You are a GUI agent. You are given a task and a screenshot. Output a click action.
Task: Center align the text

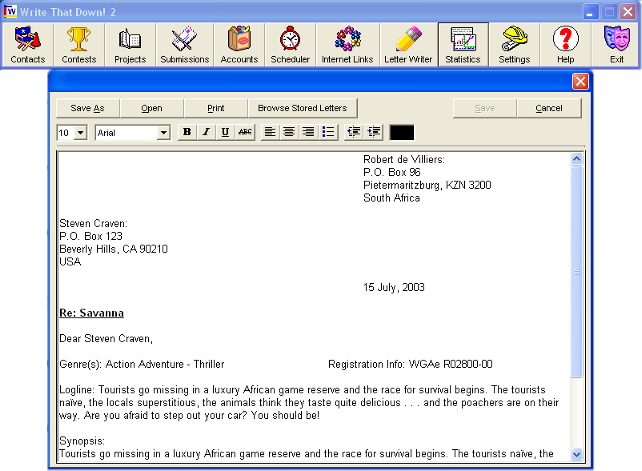pos(289,132)
